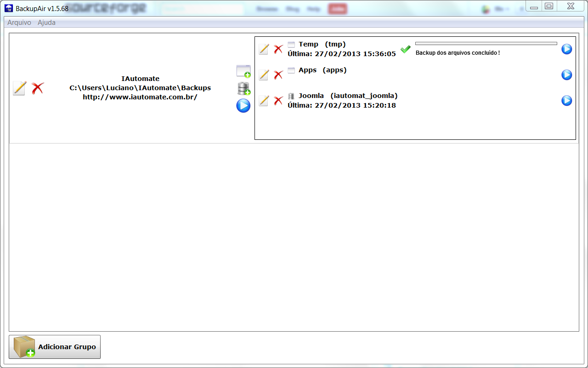Viewport: 588px width, 368px height.
Task: Delete the Apps (apps) backup entry
Action: click(278, 75)
